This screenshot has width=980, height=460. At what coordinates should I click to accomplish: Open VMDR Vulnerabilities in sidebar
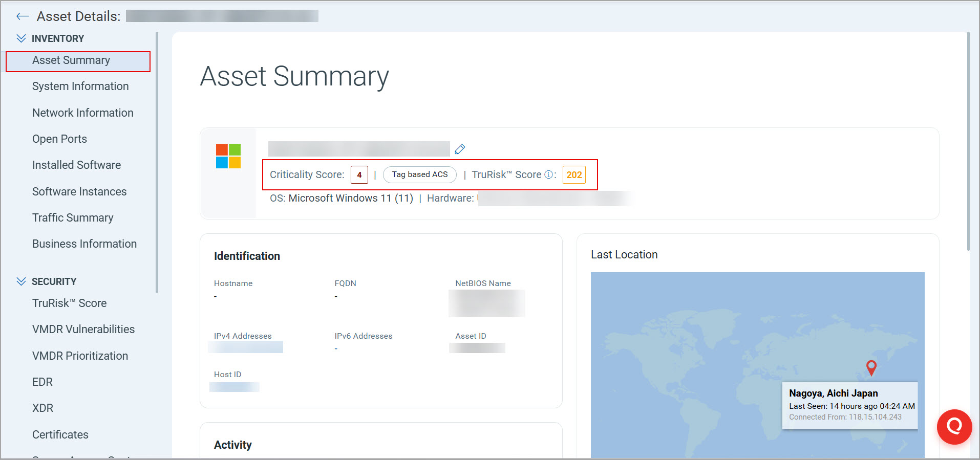click(x=83, y=330)
